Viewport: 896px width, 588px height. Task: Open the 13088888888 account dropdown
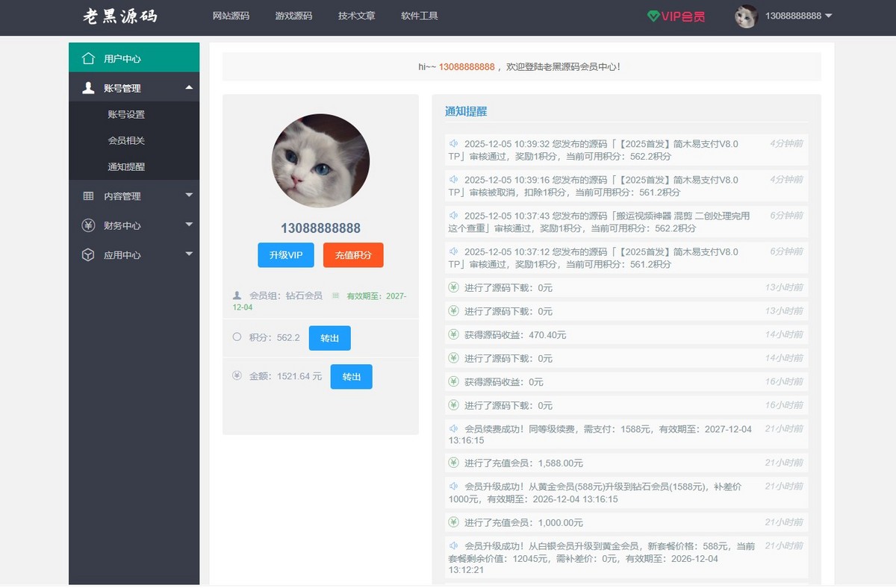pos(793,16)
